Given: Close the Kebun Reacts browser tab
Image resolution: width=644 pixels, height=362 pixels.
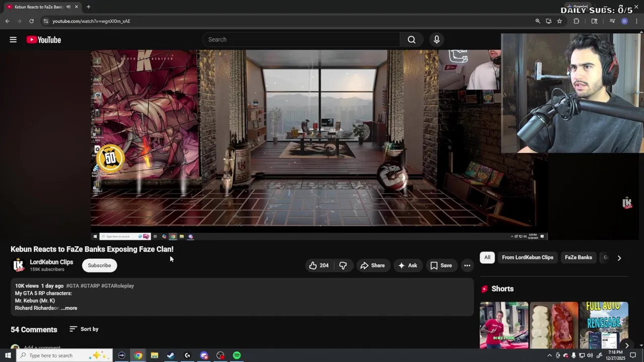Looking at the screenshot, I should (76, 7).
